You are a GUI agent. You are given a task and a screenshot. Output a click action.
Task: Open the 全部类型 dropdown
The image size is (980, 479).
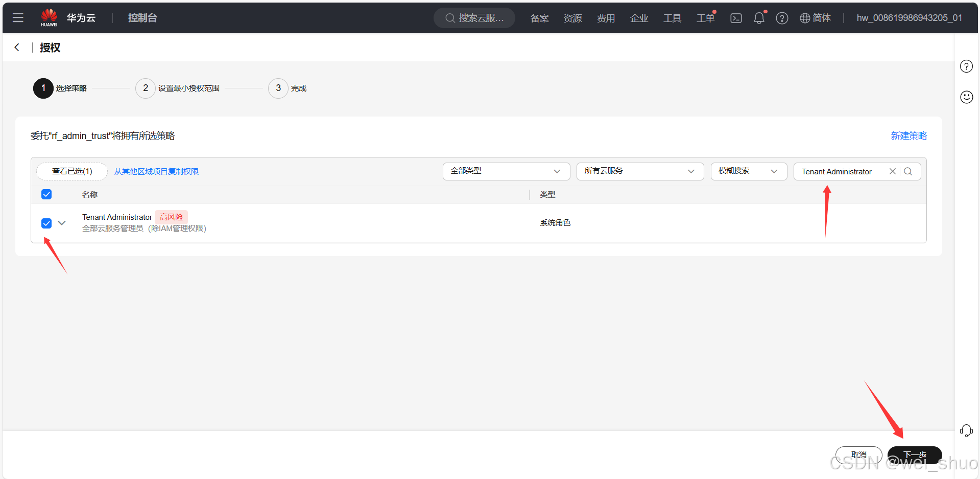tap(506, 171)
